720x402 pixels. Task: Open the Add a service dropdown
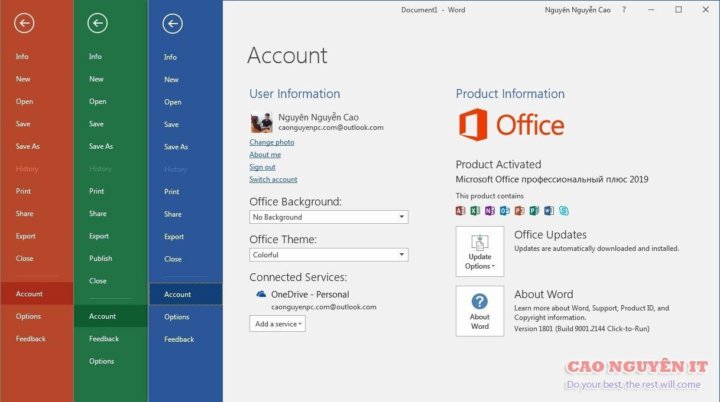tap(278, 324)
